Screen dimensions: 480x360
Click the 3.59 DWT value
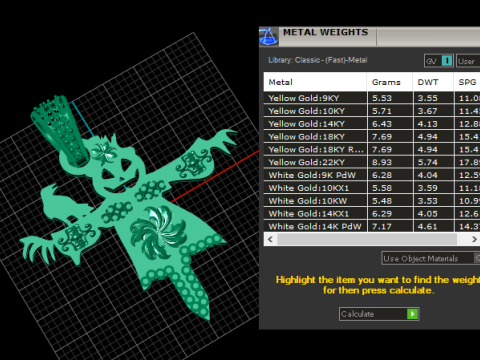pos(427,188)
